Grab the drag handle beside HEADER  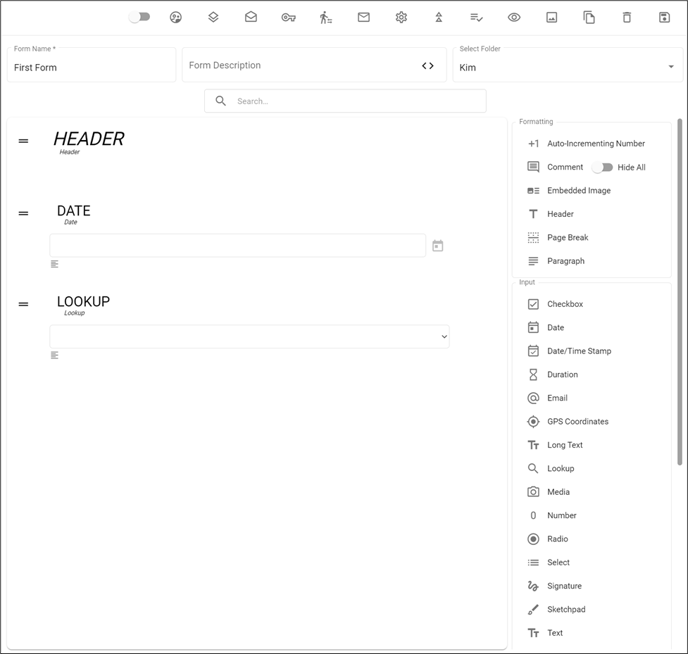[x=23, y=141]
